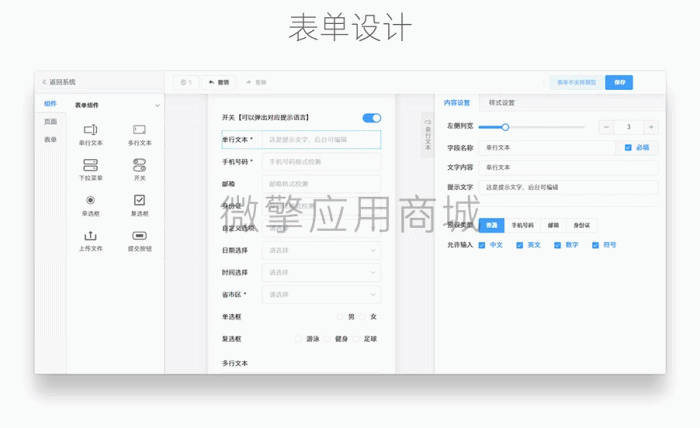Select the 单行文本 component icon
Screen dimensions: 700x428
click(x=91, y=130)
